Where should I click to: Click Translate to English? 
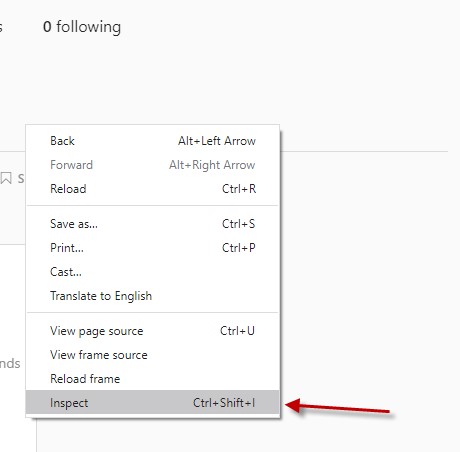(x=152, y=296)
